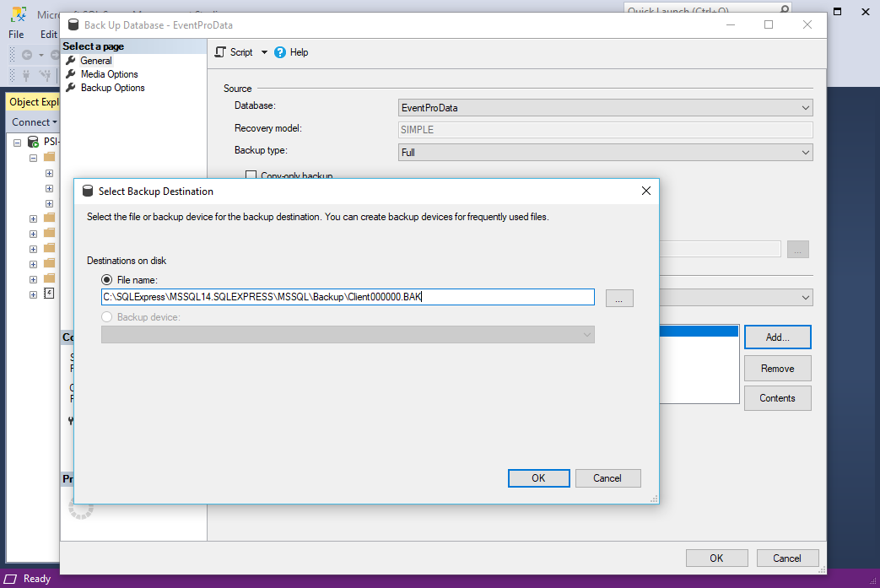Expand the node beside the lightning notepad icon
Screen dimensions: 880x588
33,294
